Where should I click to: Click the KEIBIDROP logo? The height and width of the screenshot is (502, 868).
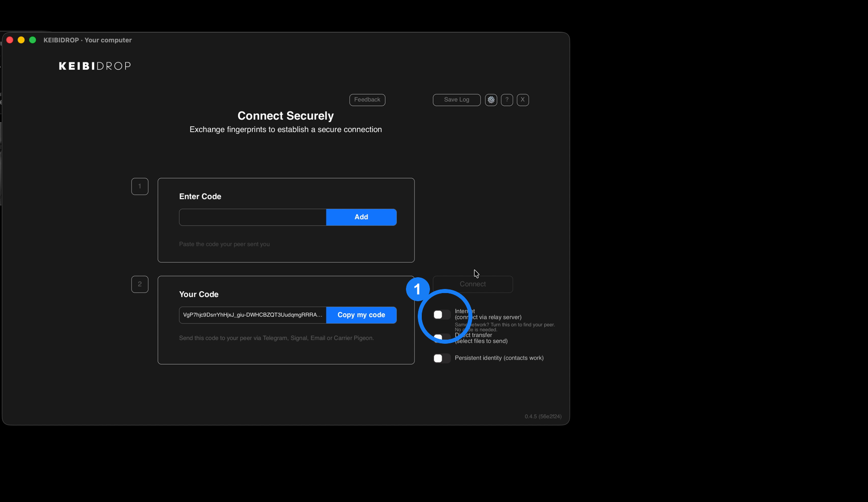pyautogui.click(x=95, y=66)
